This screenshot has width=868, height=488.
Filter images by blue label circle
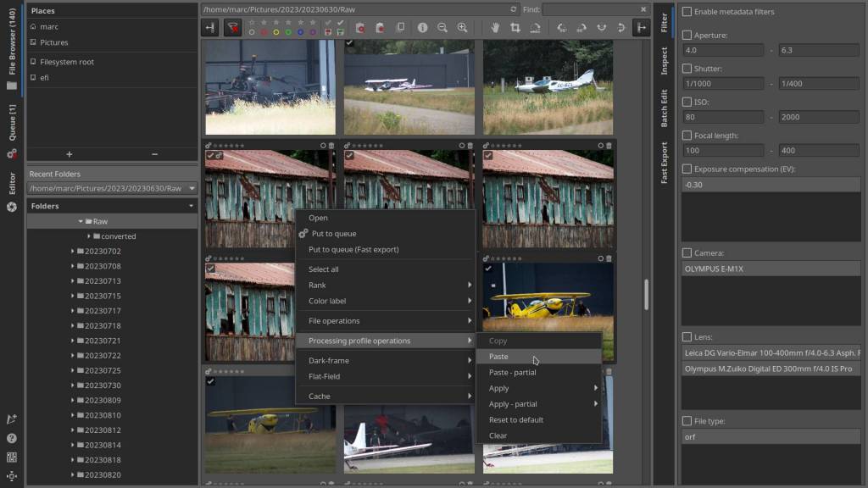[x=301, y=33]
